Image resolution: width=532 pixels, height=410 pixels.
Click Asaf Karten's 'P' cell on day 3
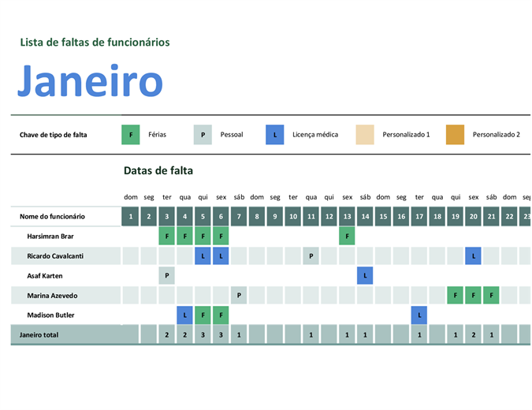[167, 276]
